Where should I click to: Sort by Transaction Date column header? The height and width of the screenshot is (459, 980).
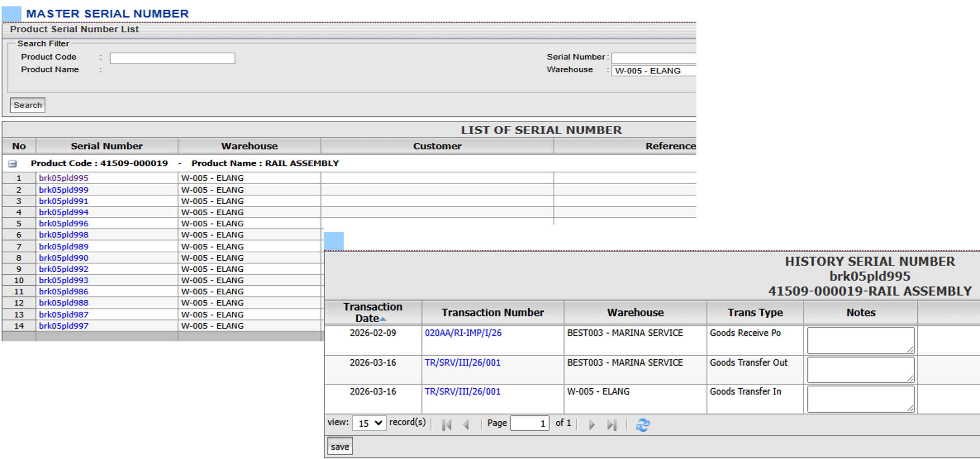373,313
